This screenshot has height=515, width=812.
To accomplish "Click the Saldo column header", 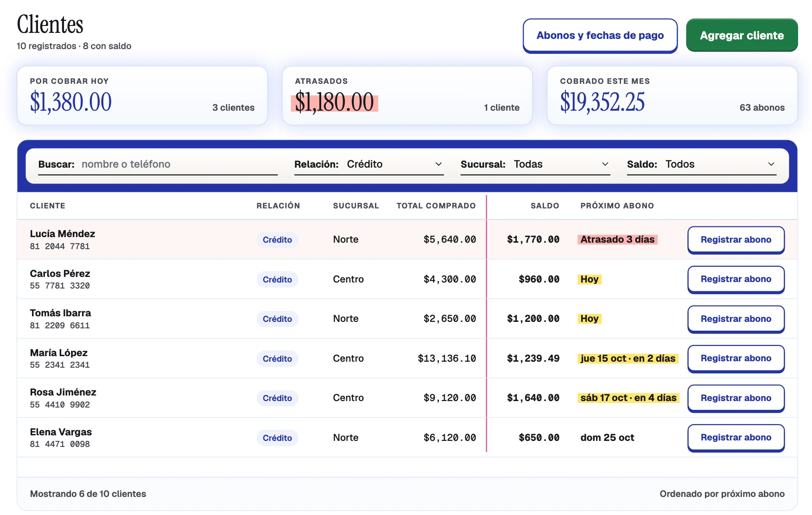I will pos(545,206).
